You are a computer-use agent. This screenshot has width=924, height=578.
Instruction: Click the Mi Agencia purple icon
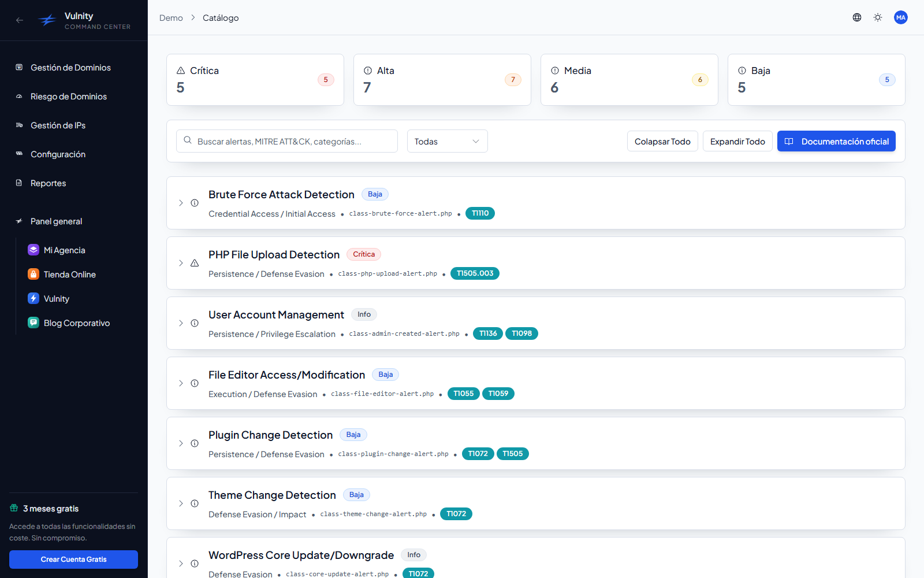33,250
